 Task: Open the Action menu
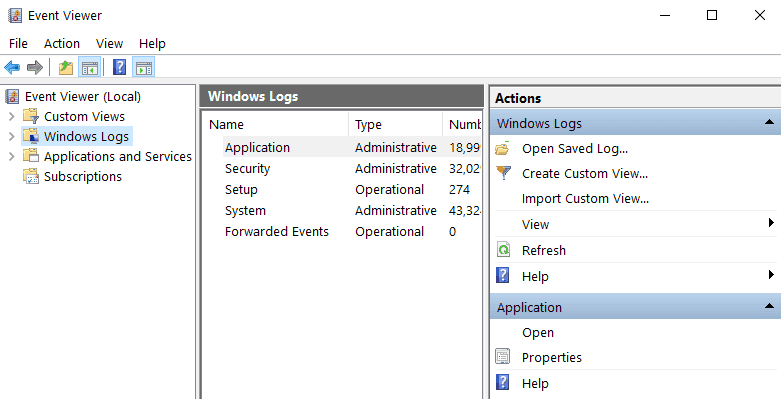62,44
